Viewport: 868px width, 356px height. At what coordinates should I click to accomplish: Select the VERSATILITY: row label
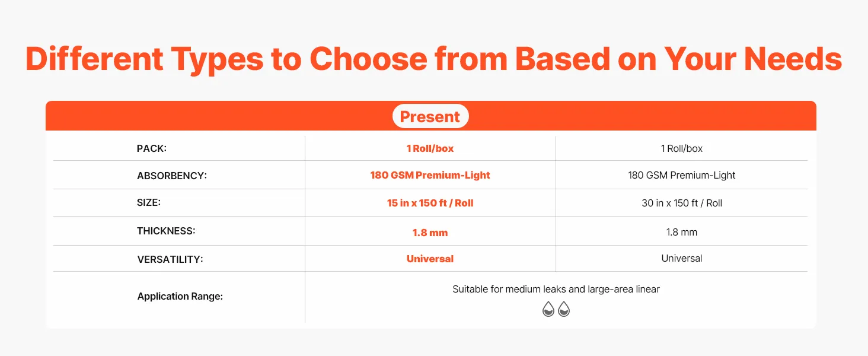tap(170, 259)
